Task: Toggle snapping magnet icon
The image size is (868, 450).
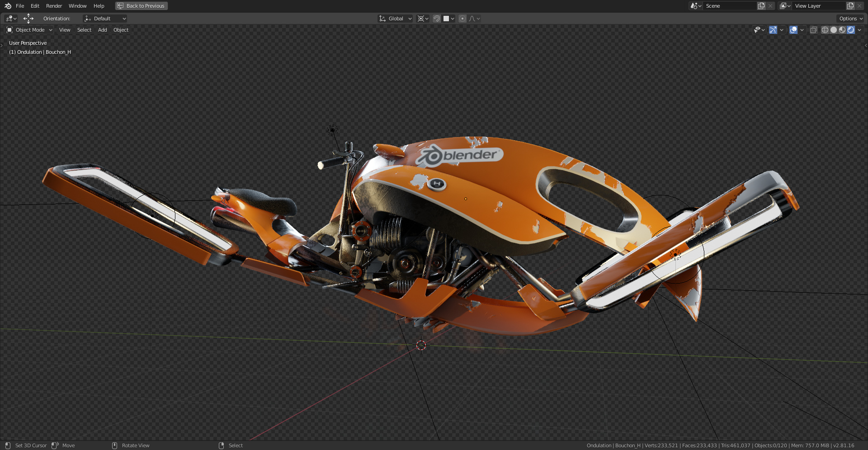Action: point(437,19)
